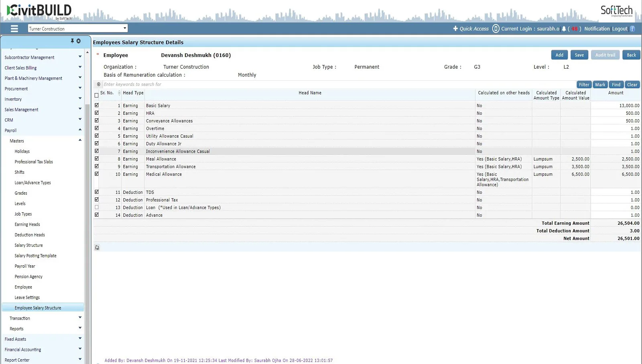This screenshot has height=364, width=642.
Task: Click the notification bell icon
Action: coord(564,29)
